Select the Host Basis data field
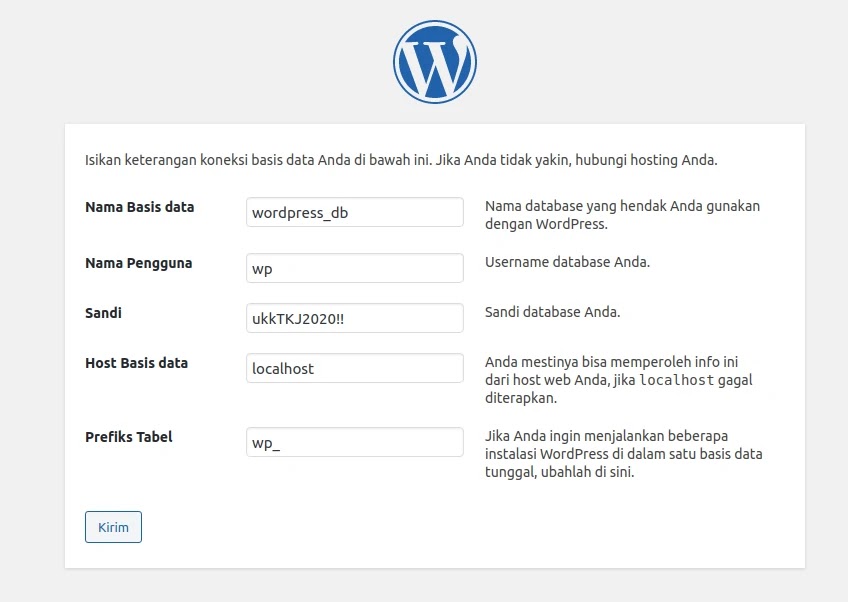This screenshot has width=848, height=602. pos(354,368)
